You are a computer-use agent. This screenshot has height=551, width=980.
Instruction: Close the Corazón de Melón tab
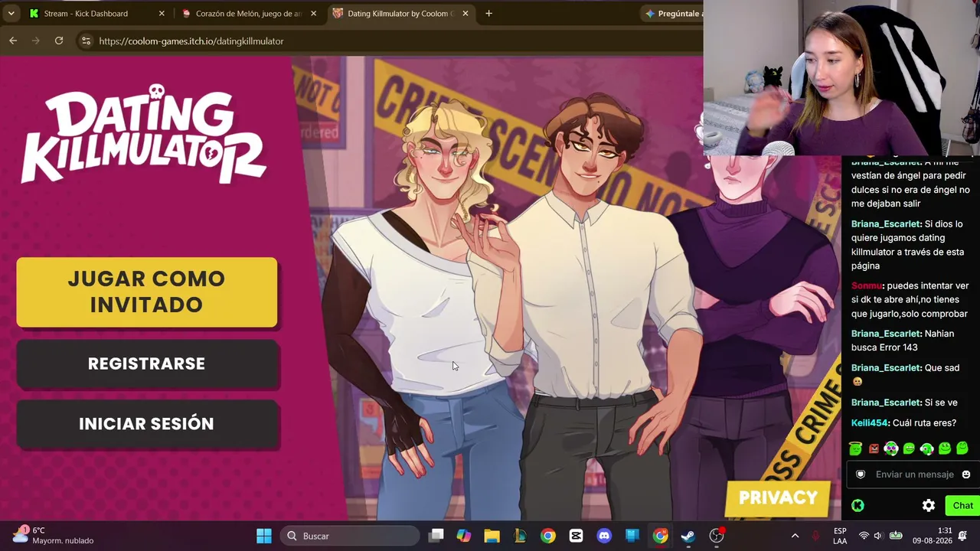313,14
